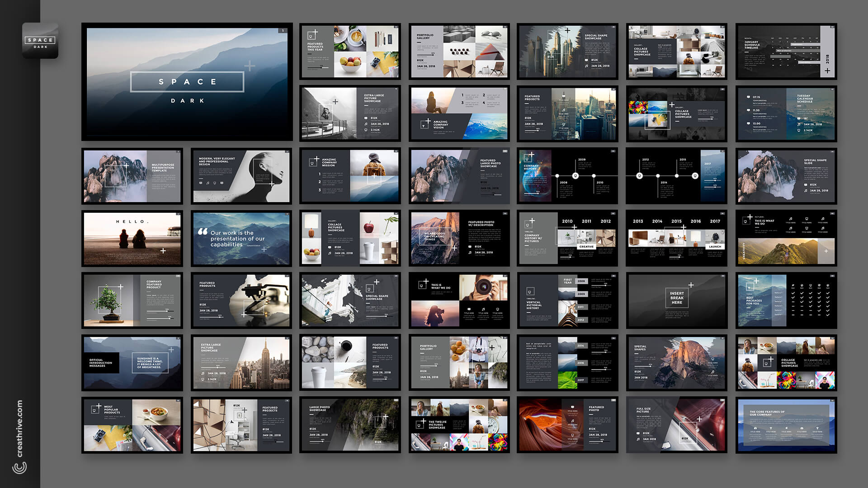
Task: Open the creathrive.com vertical link
Action: [x=19, y=428]
